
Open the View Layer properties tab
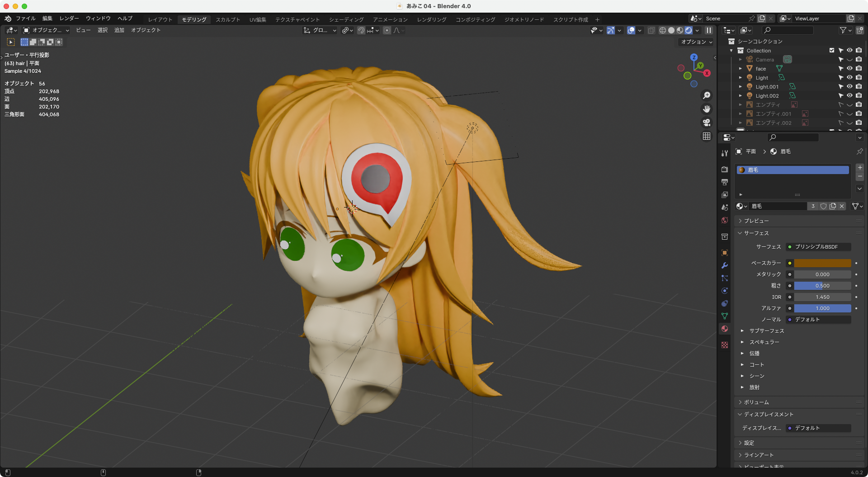pos(725,194)
